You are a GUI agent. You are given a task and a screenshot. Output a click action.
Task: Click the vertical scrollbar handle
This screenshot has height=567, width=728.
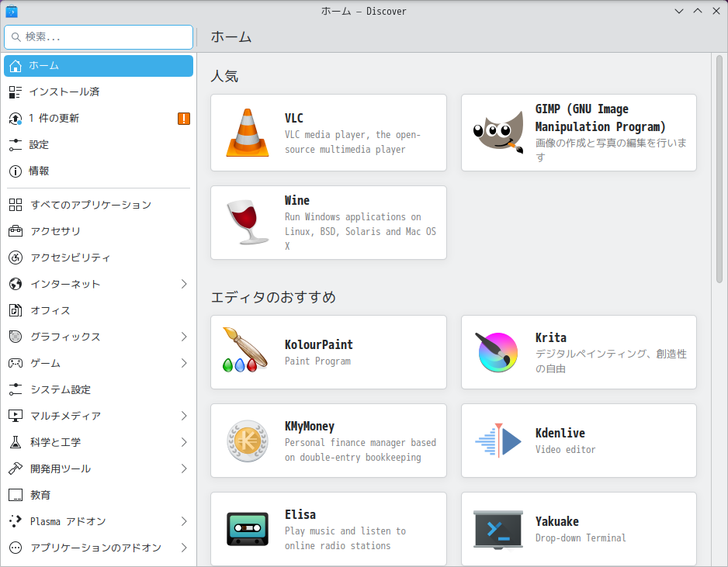click(719, 169)
